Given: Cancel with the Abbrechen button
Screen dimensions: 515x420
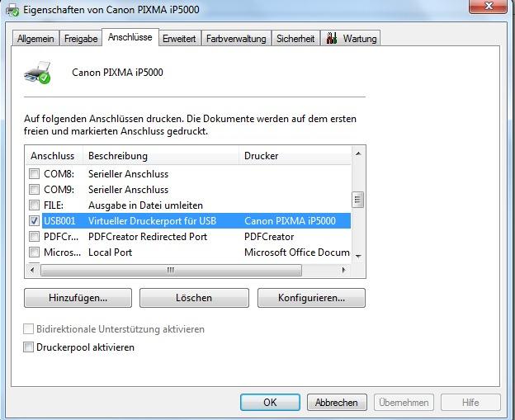Looking at the screenshot, I should (x=337, y=403).
